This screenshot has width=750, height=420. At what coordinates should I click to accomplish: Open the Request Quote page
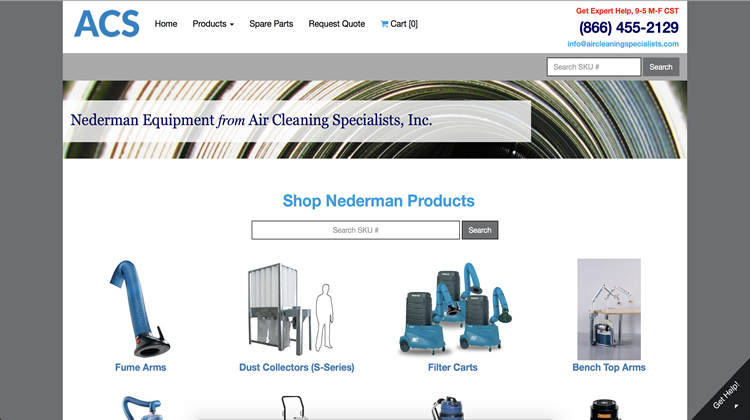(x=337, y=24)
